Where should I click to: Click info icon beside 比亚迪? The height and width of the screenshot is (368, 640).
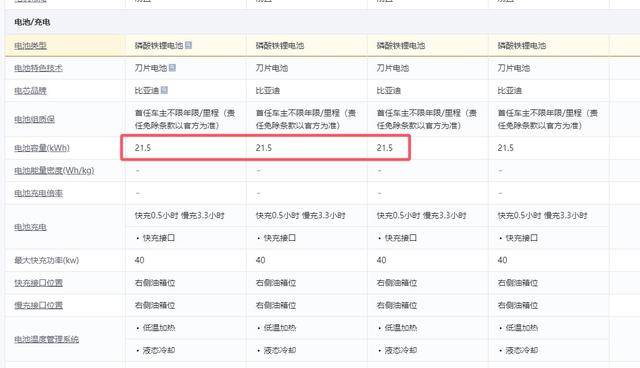pyautogui.click(x=164, y=90)
